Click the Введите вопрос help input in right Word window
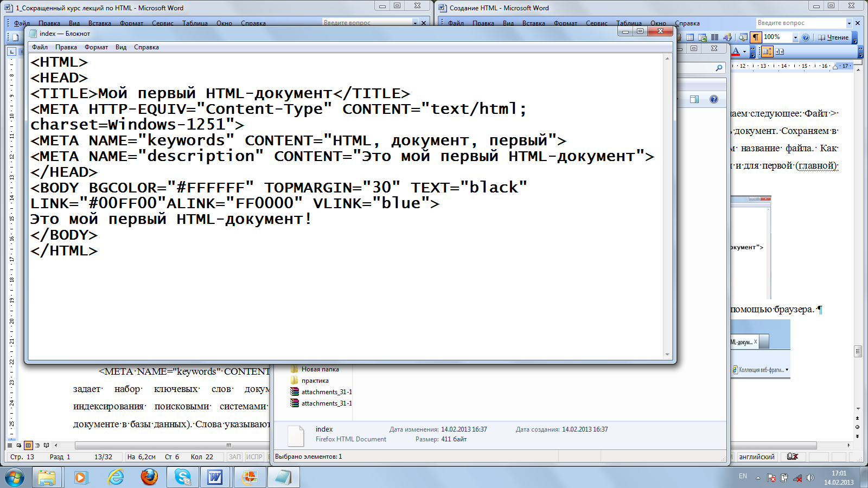 (801, 23)
